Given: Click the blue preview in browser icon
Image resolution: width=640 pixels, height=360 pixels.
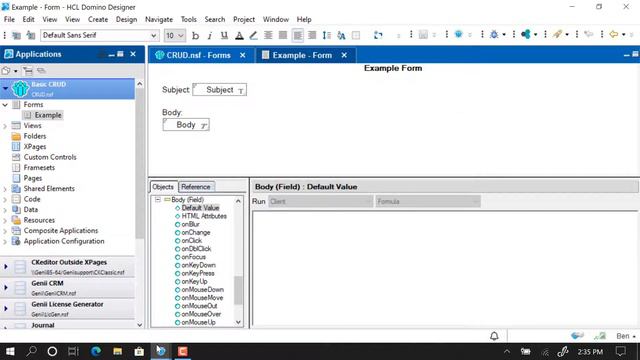Looking at the screenshot, I should click(x=458, y=35).
